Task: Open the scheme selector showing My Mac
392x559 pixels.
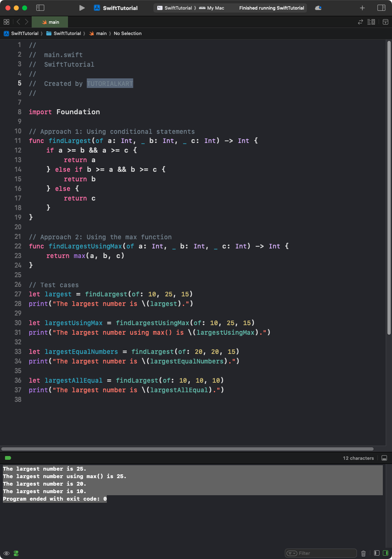Action: [x=212, y=8]
